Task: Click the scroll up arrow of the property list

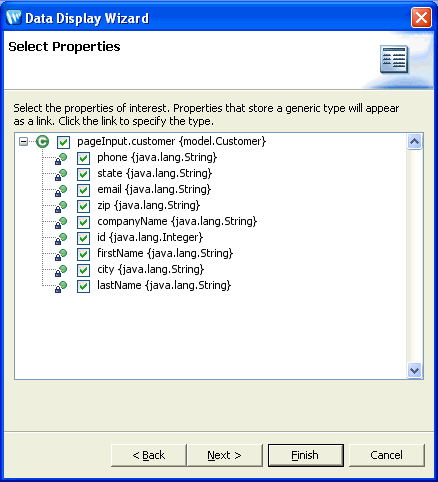Action: [414, 142]
